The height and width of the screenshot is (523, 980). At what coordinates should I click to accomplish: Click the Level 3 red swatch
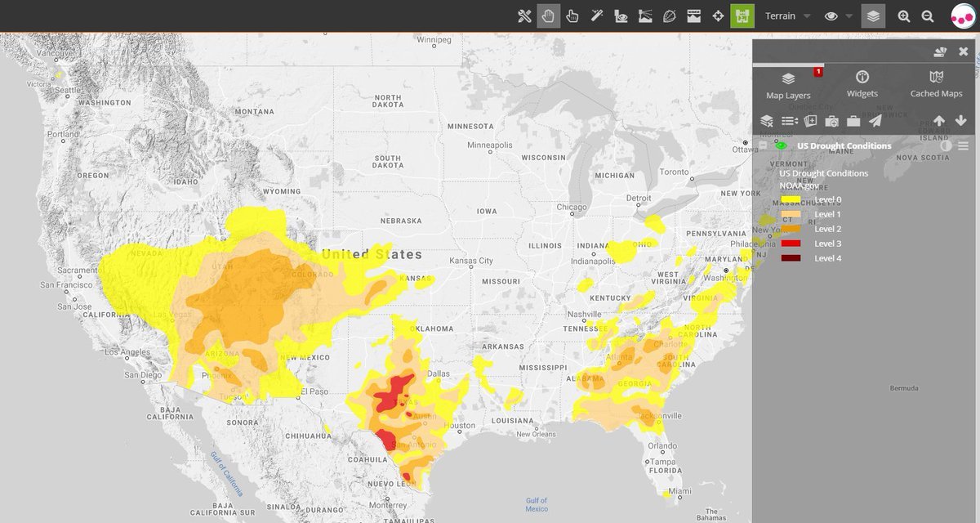tap(791, 244)
